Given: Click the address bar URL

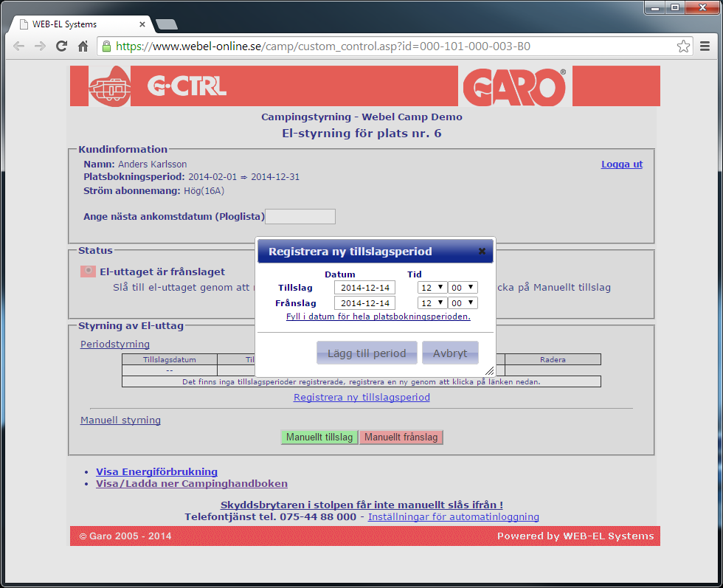Looking at the screenshot, I should (x=323, y=46).
